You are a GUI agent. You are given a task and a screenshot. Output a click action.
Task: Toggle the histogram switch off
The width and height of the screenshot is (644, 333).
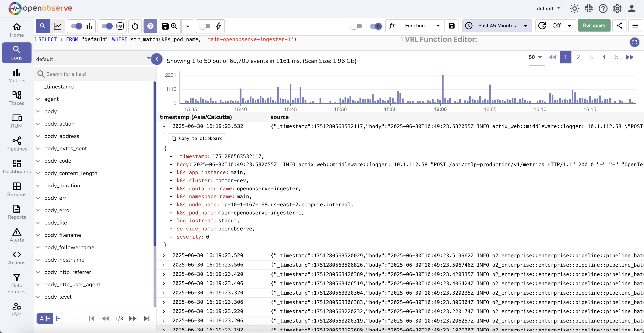(77, 26)
